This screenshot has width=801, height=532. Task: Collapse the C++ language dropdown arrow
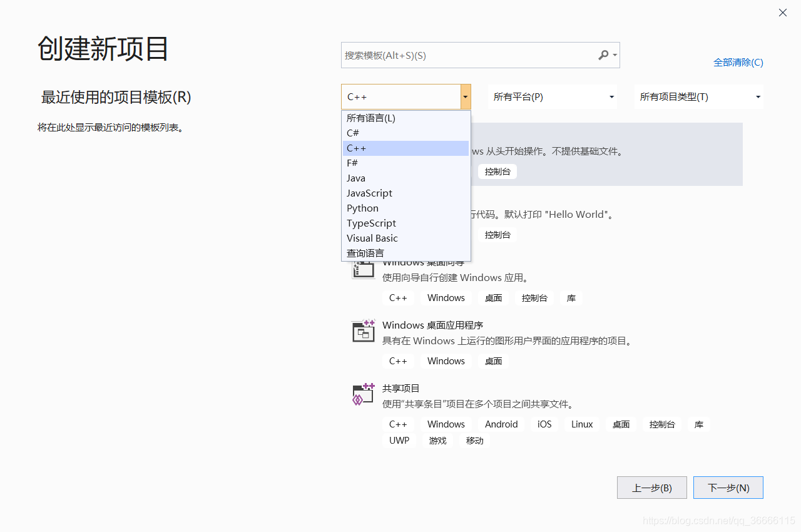pos(466,97)
